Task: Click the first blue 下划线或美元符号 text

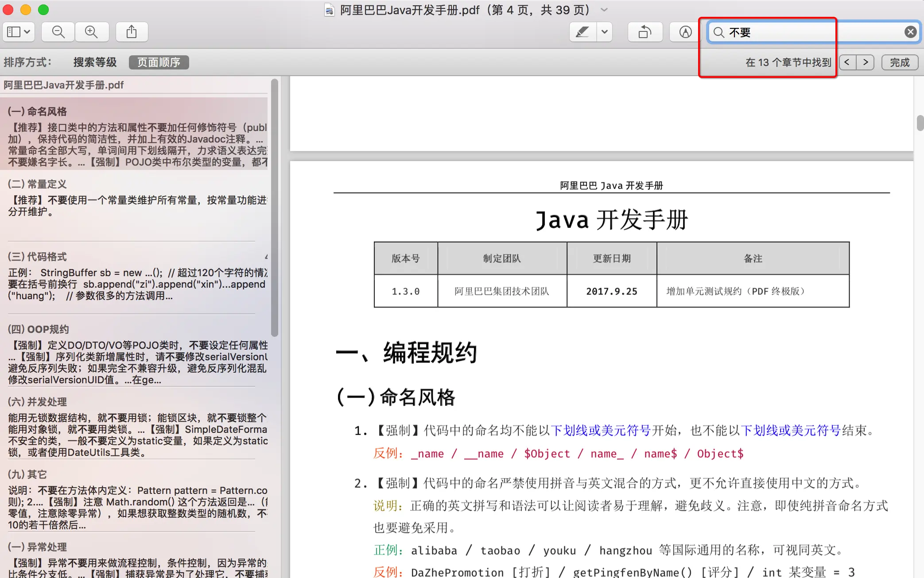Action: click(x=601, y=430)
